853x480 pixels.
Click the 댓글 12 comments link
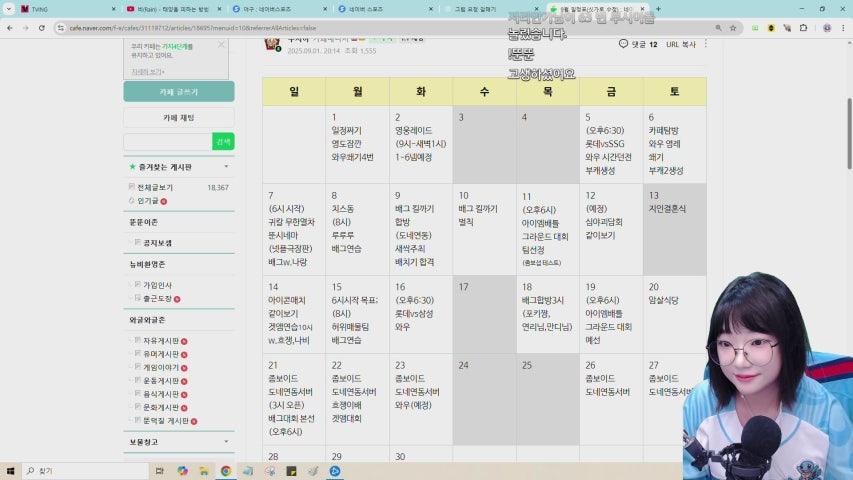(x=644, y=44)
